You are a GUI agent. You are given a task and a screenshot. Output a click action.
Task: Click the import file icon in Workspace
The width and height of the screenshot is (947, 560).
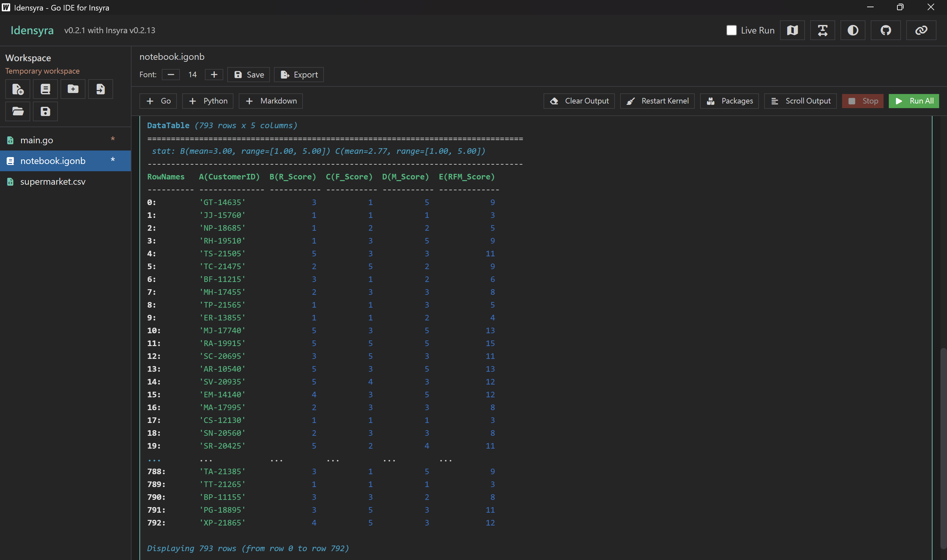click(100, 89)
